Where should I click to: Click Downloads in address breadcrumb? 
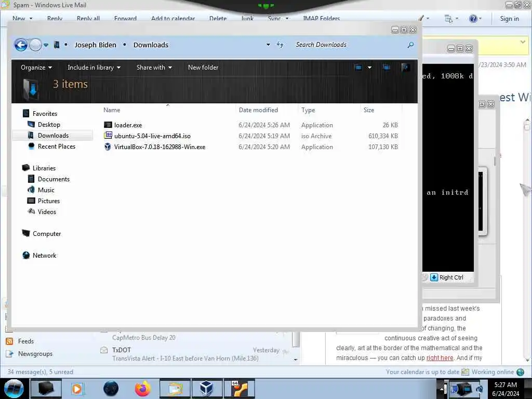coord(151,45)
